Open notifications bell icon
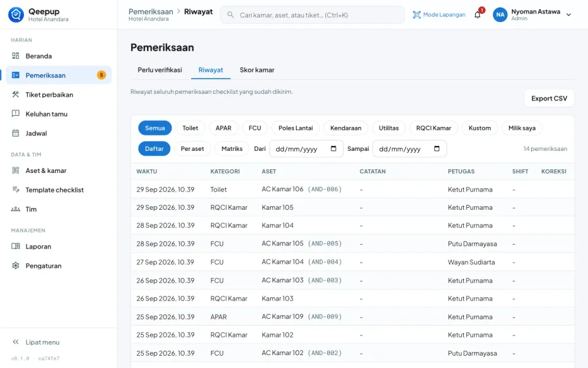Image resolution: width=588 pixels, height=368 pixels. (477, 15)
